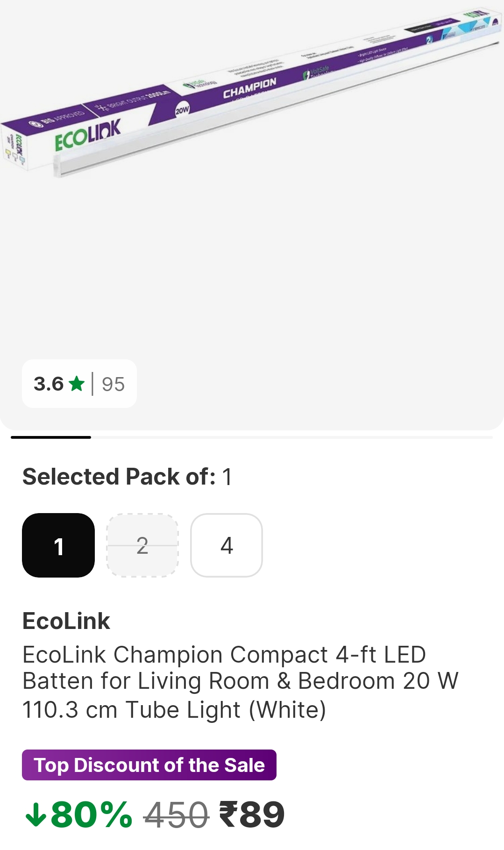Image resolution: width=504 pixels, height=850 pixels.
Task: Tap the Selected Pack of label
Action: 119,477
